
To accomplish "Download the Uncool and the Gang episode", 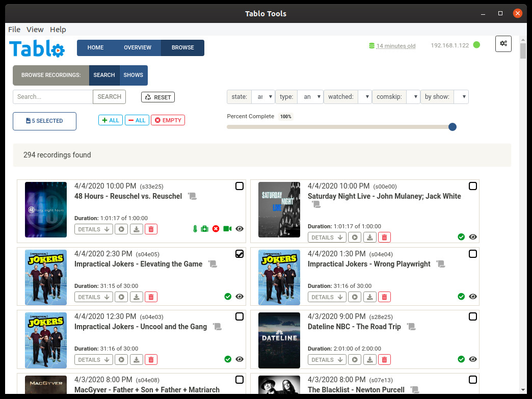I will (x=136, y=360).
